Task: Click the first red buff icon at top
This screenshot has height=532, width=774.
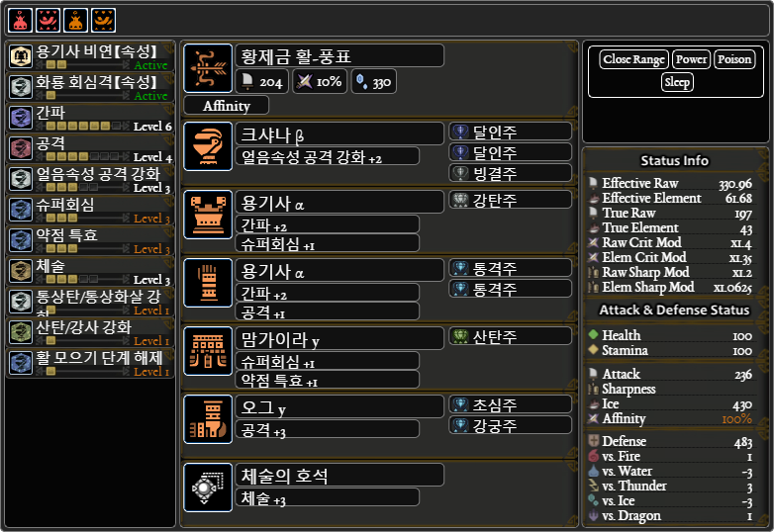Action: [x=20, y=20]
